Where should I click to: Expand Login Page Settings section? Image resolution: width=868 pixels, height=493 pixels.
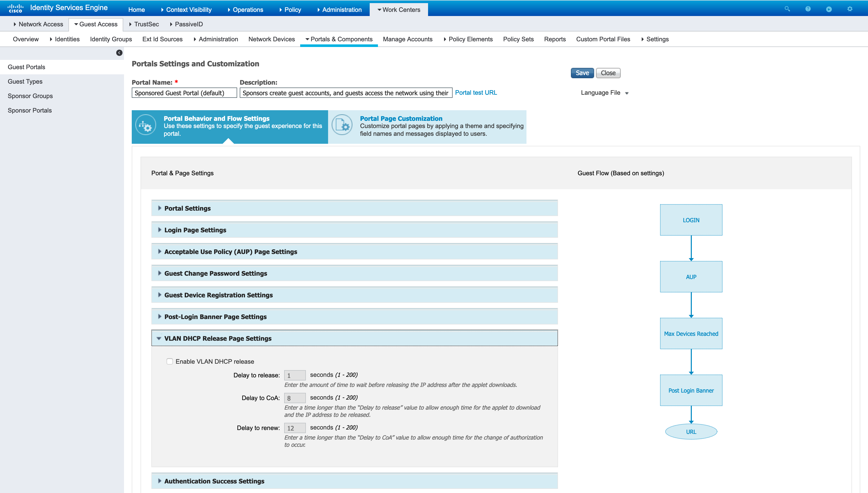coord(354,230)
